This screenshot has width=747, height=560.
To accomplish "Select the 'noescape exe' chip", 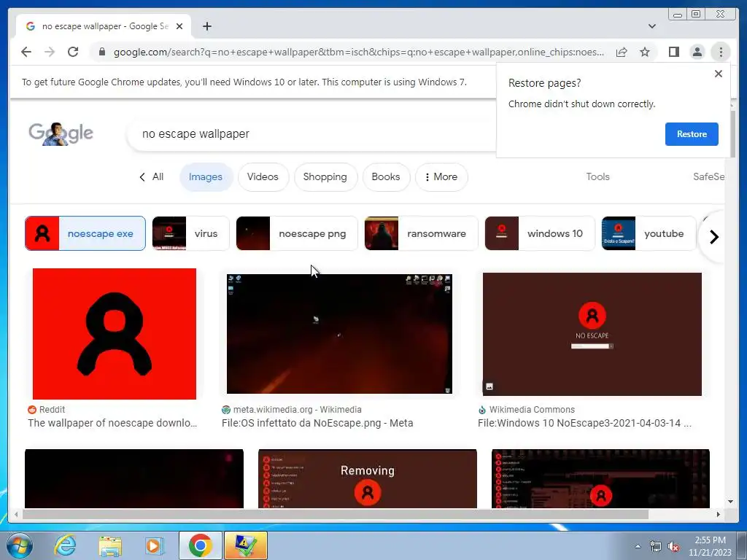I will point(85,233).
